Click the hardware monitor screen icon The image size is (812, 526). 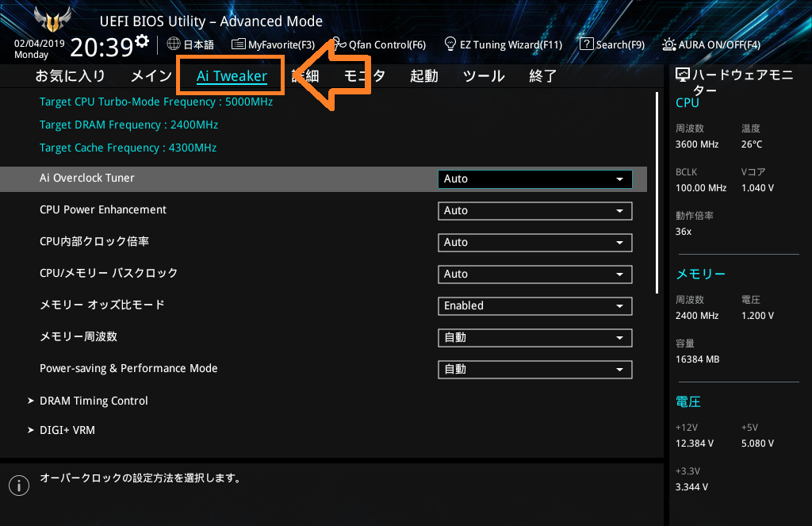tap(683, 75)
